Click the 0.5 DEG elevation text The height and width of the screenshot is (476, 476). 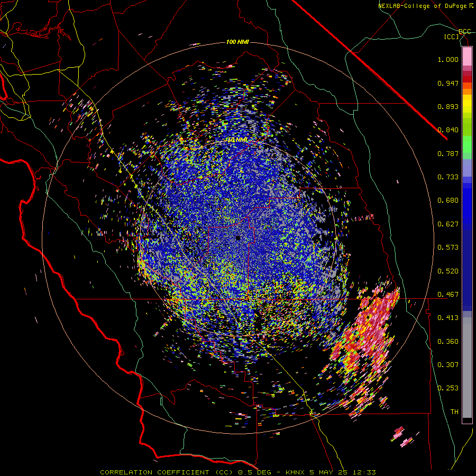[x=255, y=472]
